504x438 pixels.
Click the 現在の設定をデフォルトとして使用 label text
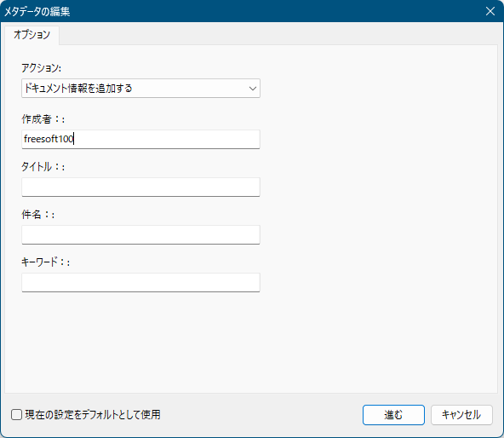[93, 414]
